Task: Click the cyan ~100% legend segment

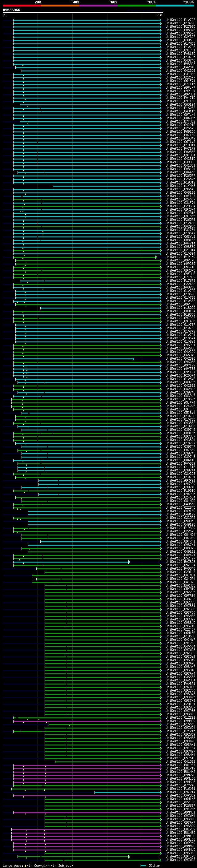Action: (175, 6)
